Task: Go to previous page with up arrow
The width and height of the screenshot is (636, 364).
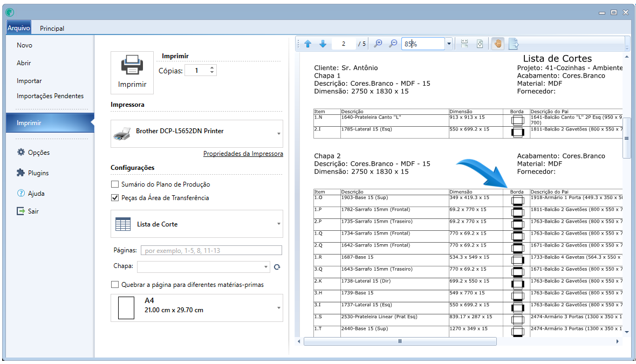Action: [308, 44]
